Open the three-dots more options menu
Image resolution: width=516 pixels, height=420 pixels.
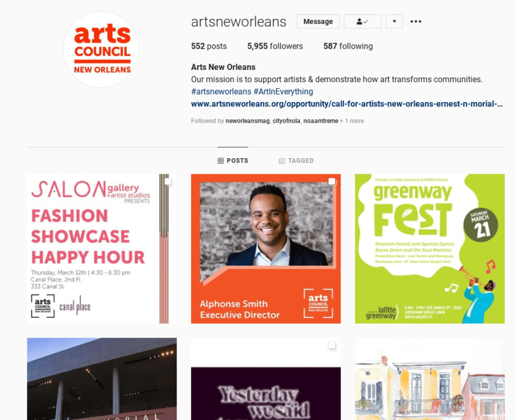click(416, 22)
